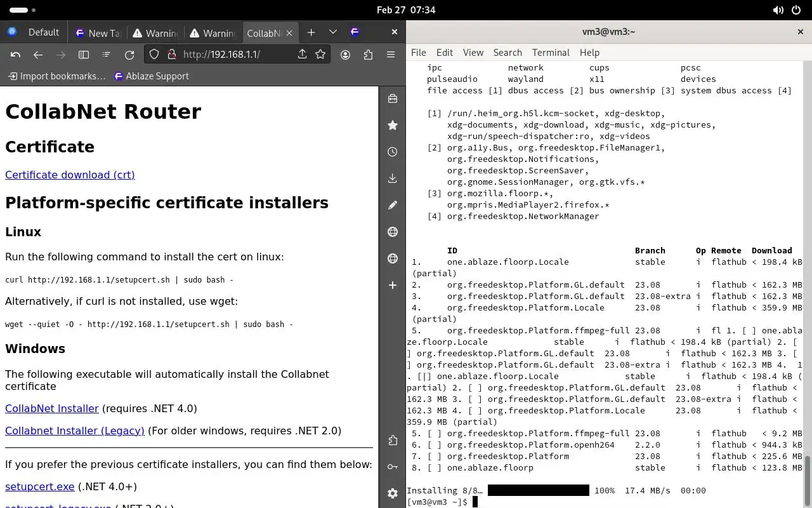
Task: Open the system volume indicator
Action: click(778, 10)
